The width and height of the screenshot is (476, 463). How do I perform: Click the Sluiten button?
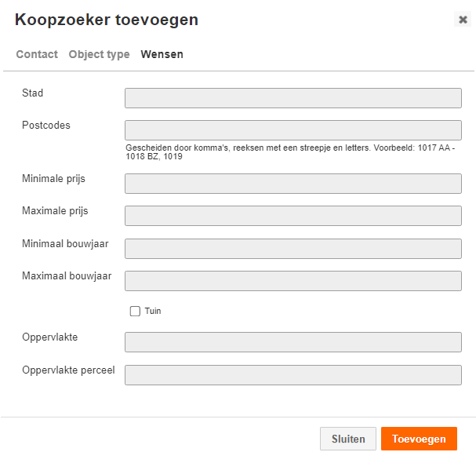[348, 439]
